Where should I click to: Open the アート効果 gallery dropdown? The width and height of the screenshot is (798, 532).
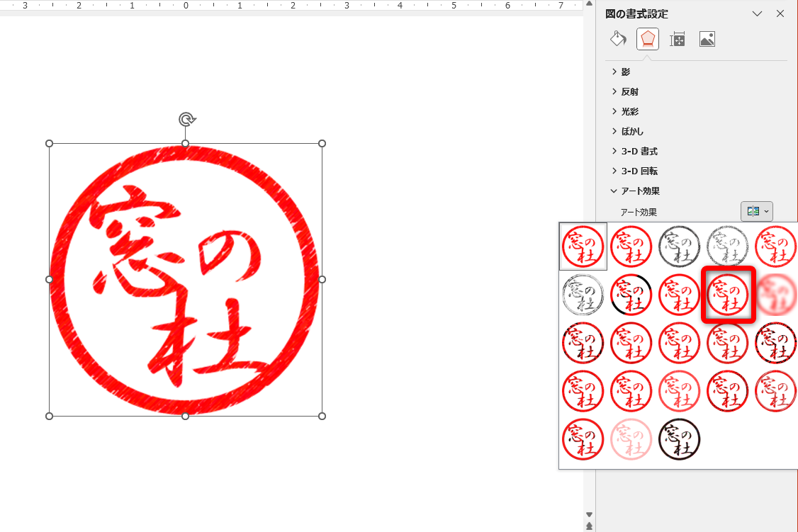tap(757, 211)
